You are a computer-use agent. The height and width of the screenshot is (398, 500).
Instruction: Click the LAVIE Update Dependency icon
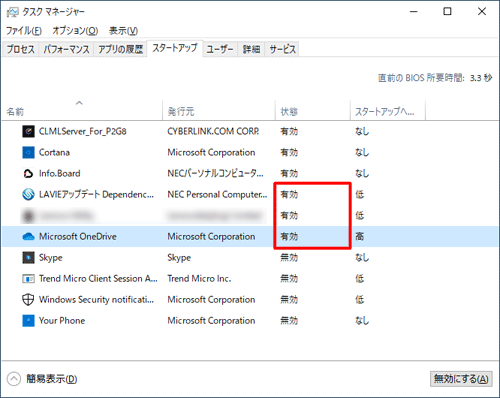28,194
